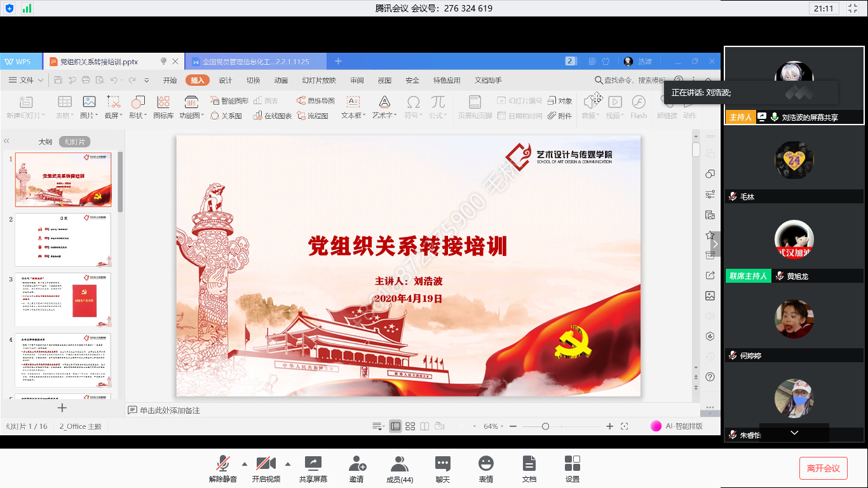Open the Documents (文档) icon
The image size is (868, 488).
point(529,464)
